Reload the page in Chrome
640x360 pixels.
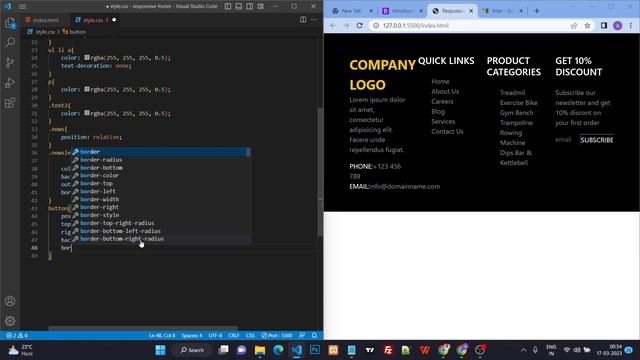(x=360, y=25)
